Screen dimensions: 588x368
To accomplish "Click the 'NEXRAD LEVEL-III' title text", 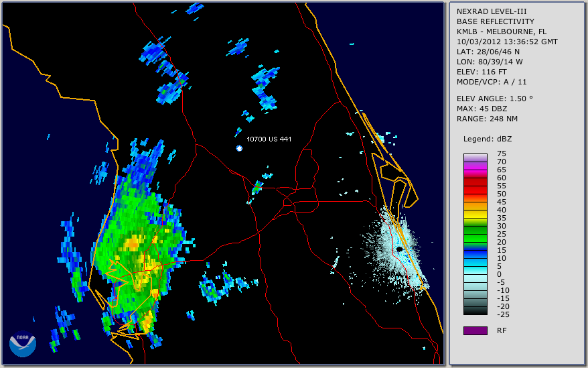I will [x=492, y=11].
